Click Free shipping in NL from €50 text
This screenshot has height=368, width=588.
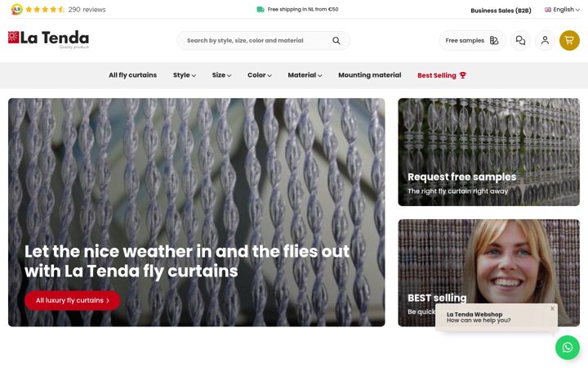pyautogui.click(x=303, y=9)
